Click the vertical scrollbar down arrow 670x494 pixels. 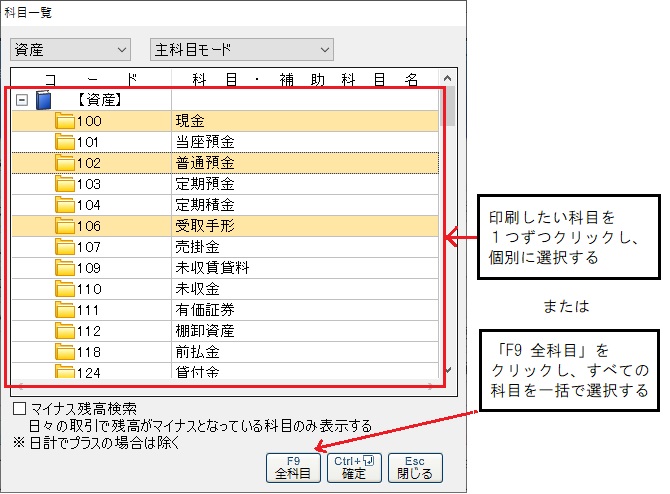click(x=449, y=370)
